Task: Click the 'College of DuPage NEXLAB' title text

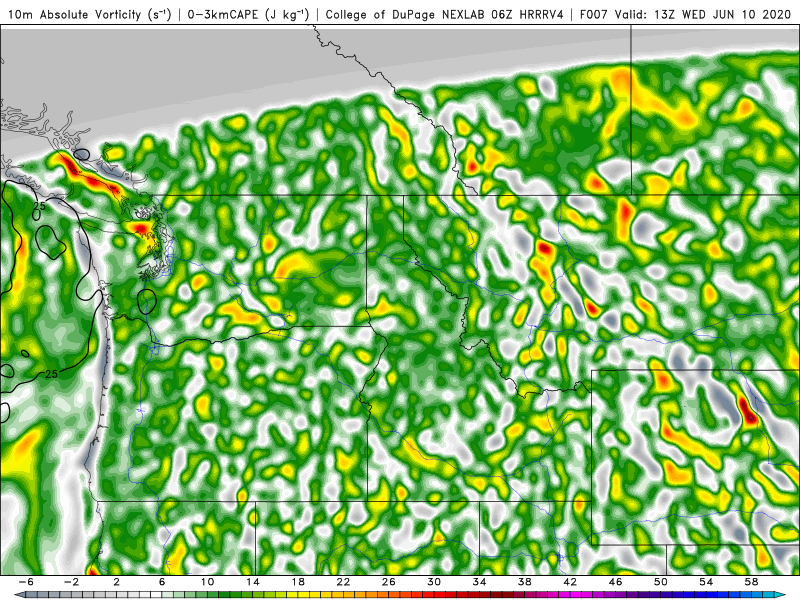Action: (x=406, y=14)
